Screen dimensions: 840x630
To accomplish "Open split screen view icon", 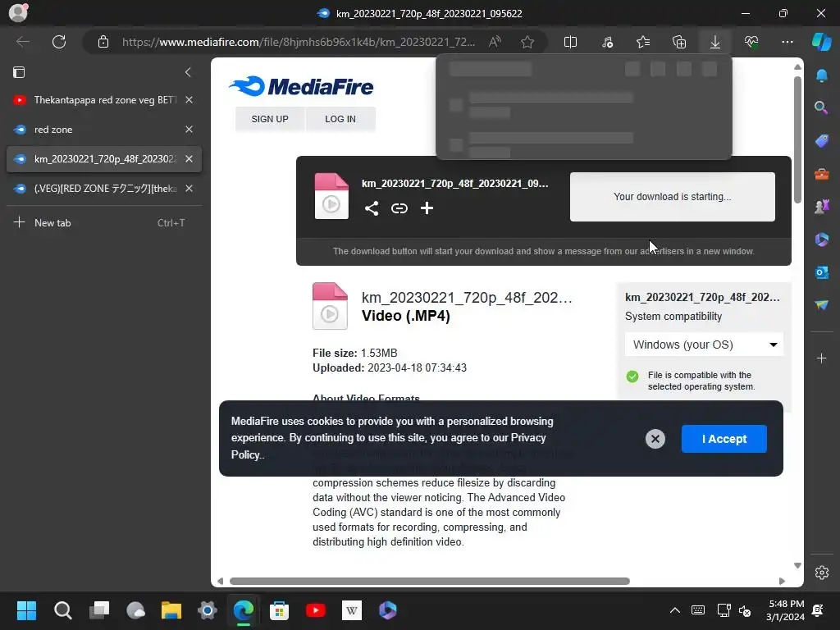I will click(571, 42).
